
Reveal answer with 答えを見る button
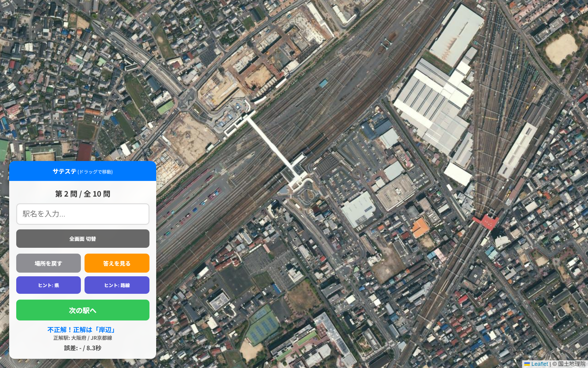point(117,263)
